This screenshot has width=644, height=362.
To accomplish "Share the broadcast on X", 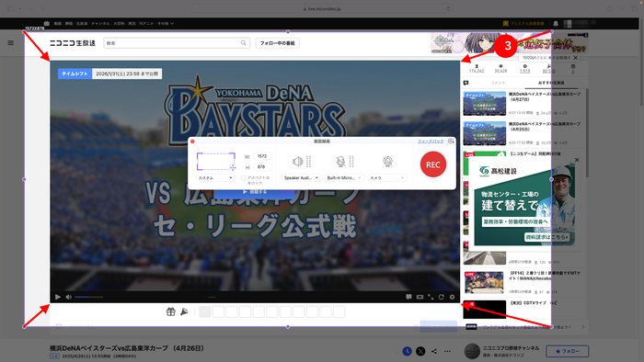I will click(420, 351).
